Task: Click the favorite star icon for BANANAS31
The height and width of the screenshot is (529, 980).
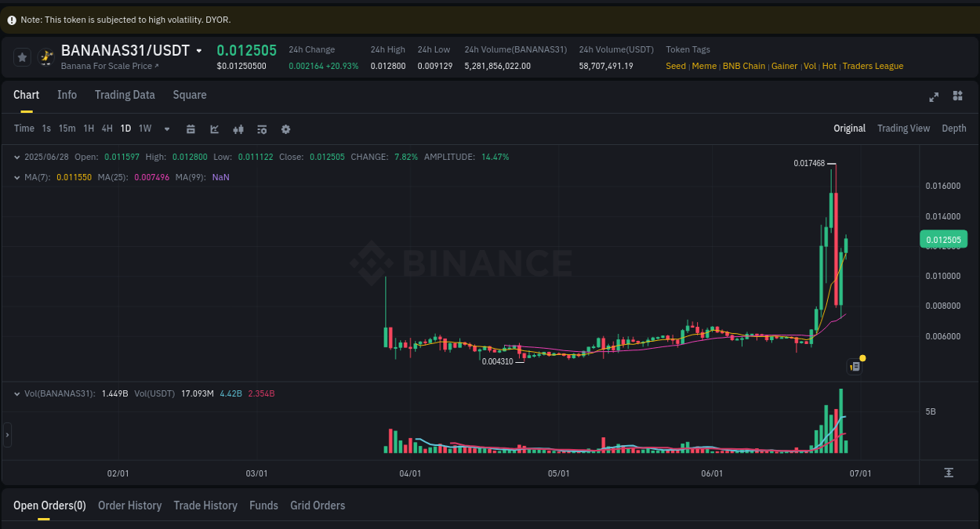Action: point(21,56)
